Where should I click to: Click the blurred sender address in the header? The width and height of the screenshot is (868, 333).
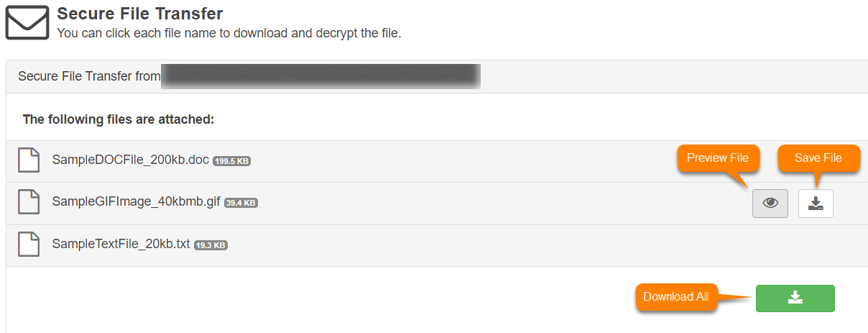[320, 76]
